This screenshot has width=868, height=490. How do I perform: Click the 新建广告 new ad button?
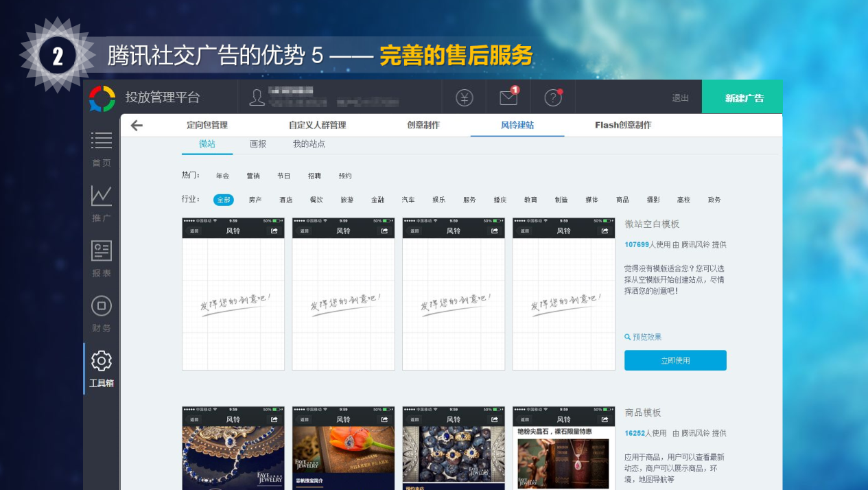[744, 97]
